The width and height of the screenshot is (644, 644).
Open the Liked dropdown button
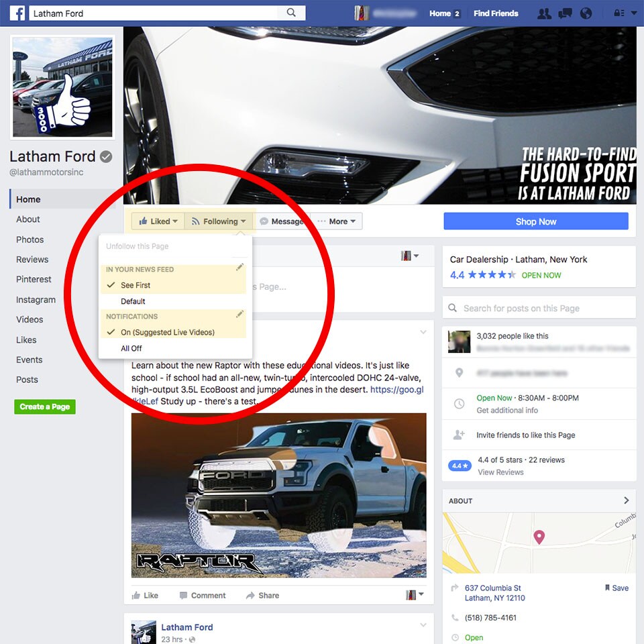pyautogui.click(x=158, y=221)
